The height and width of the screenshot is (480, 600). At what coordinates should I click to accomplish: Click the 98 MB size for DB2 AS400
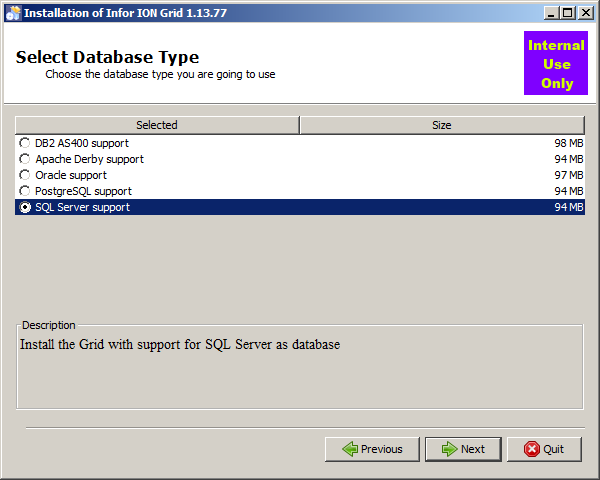568,143
